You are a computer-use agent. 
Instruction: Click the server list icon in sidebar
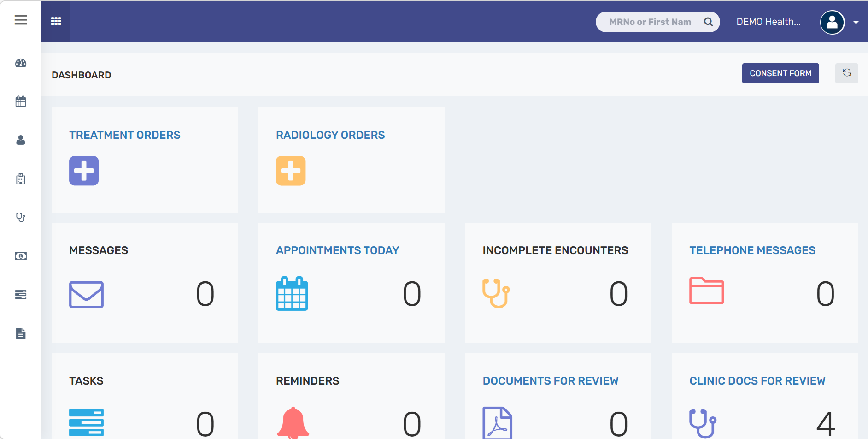click(21, 295)
